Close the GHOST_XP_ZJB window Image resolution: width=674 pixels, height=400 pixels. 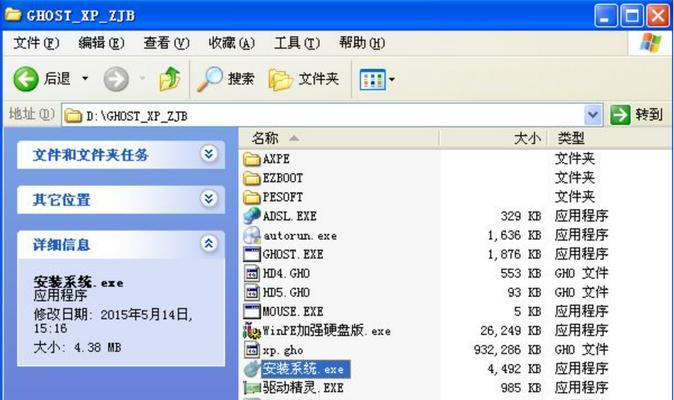[x=658, y=16]
